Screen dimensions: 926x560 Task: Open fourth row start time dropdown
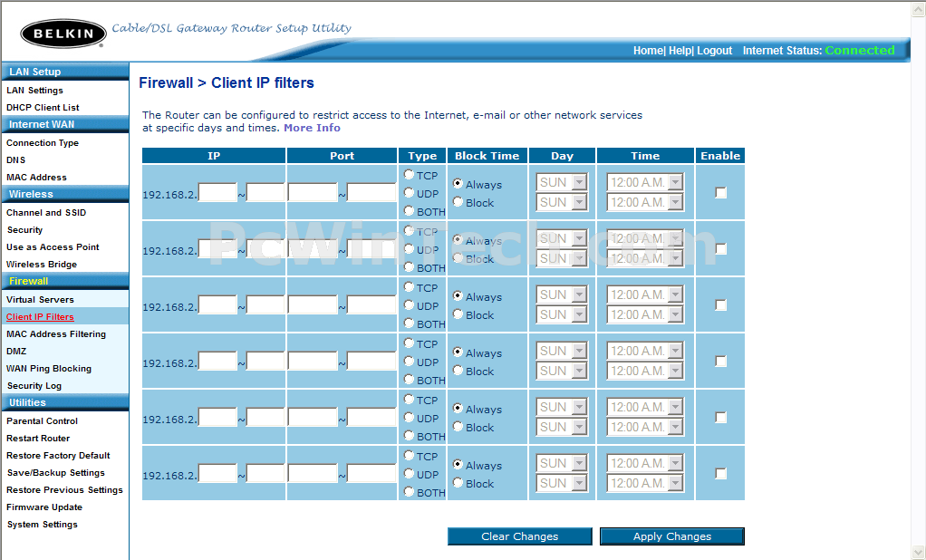(645, 351)
